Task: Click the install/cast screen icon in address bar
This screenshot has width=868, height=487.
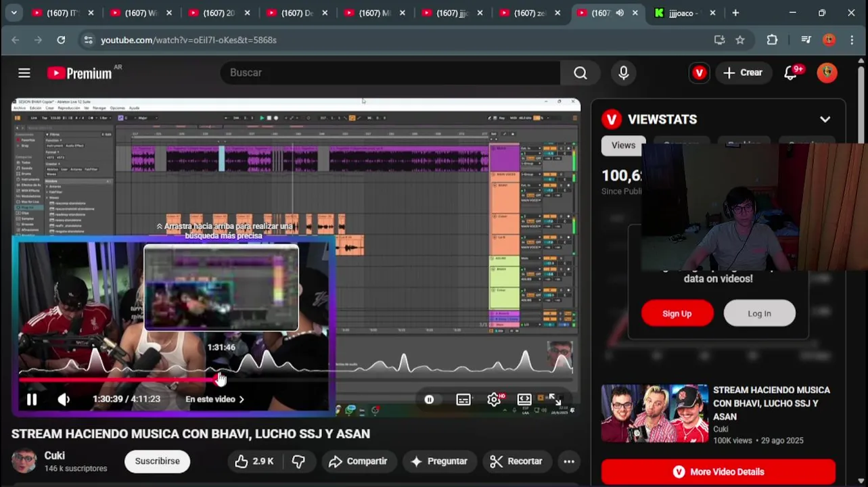Action: coord(719,40)
